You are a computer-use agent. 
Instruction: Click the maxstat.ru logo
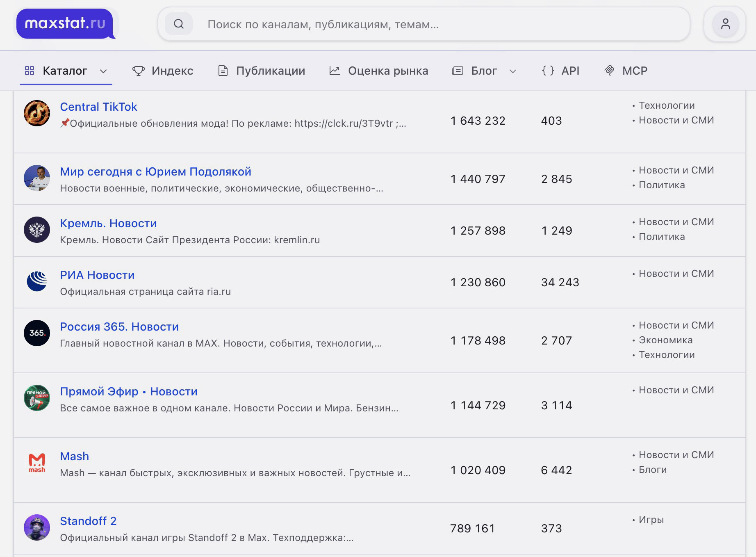66,24
